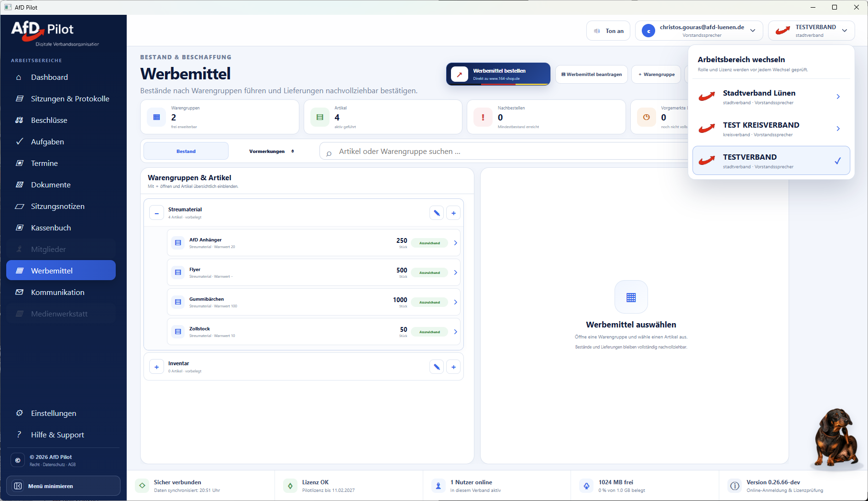The image size is (868, 501).
Task: Collapse the Streumaterial group with minus button
Action: [156, 213]
